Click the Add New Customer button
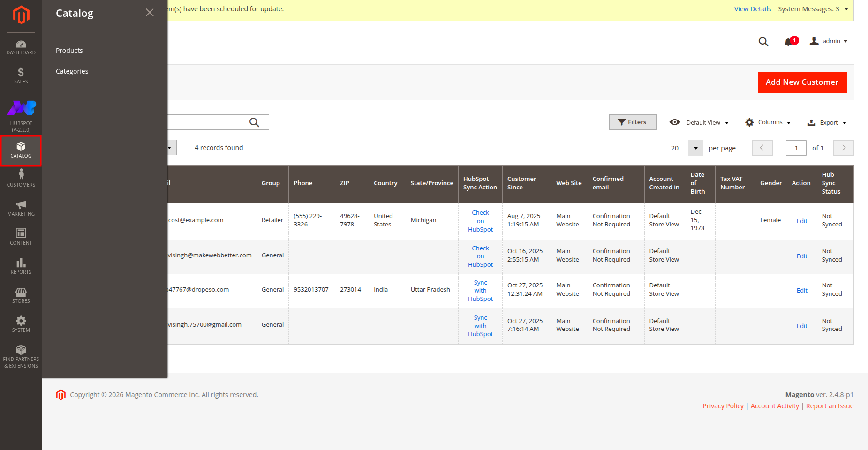868x450 pixels. [802, 82]
